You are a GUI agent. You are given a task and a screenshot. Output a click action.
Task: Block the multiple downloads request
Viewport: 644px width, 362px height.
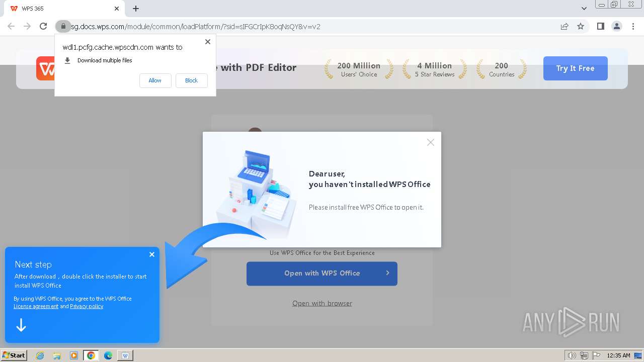click(191, 80)
